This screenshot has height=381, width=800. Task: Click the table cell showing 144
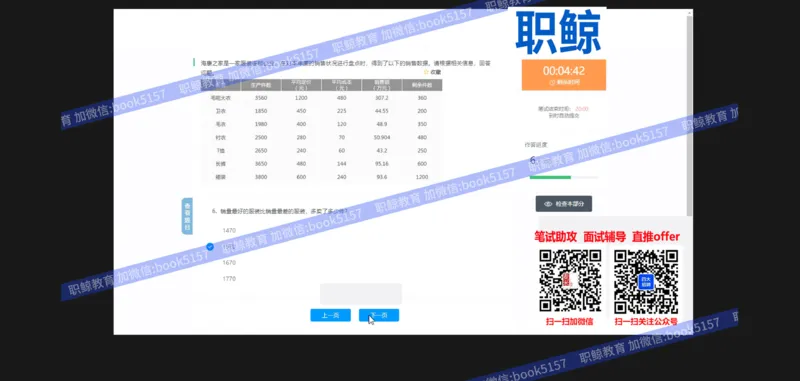coord(341,164)
